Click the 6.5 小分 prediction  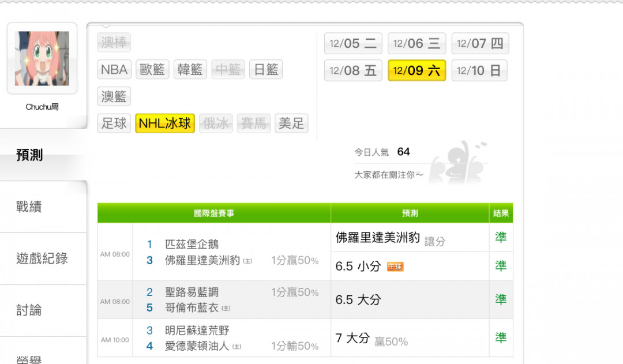click(x=358, y=267)
